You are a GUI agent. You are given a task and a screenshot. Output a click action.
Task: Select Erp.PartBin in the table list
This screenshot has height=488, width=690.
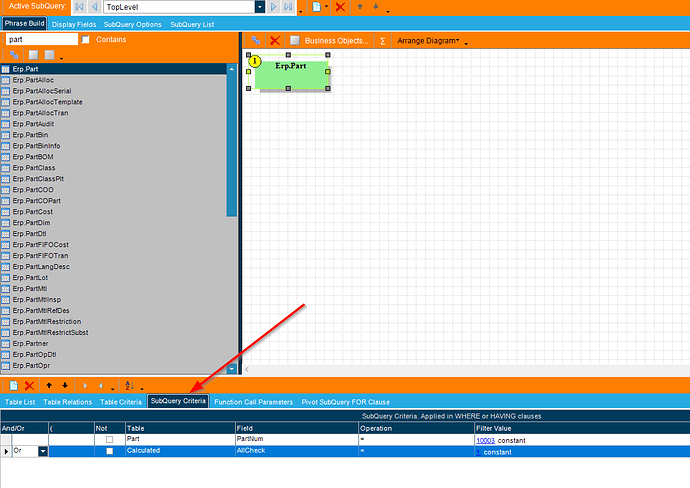[114, 135]
